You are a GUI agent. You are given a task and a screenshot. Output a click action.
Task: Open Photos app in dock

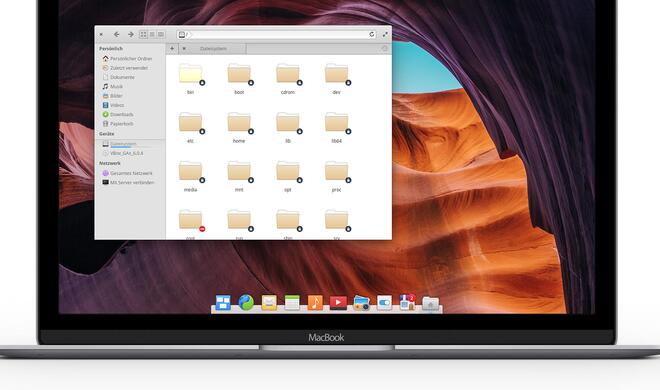coord(361,302)
